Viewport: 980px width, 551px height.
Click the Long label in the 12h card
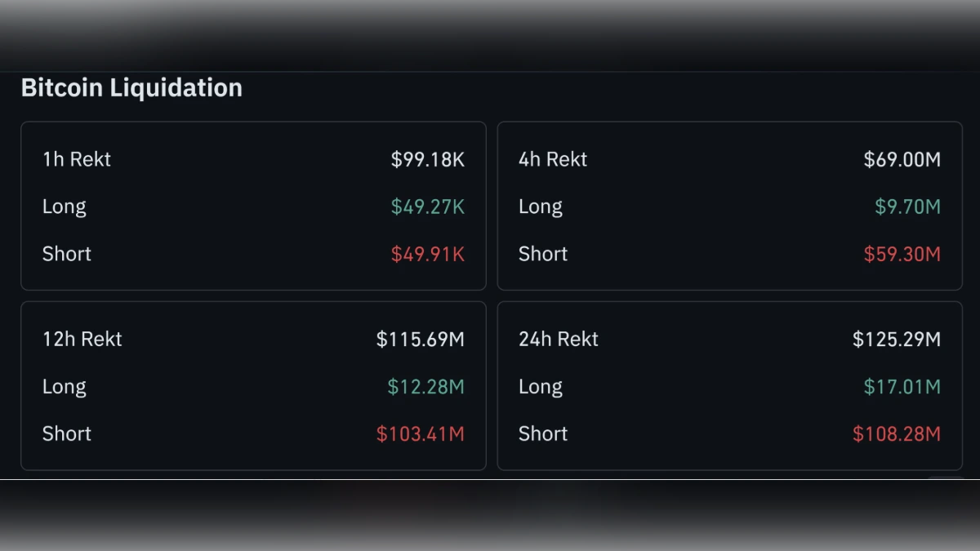click(x=64, y=386)
